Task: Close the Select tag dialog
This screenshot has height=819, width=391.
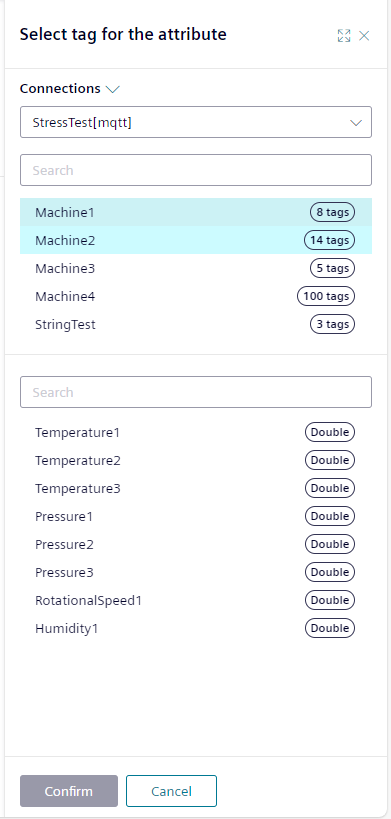Action: pos(364,36)
